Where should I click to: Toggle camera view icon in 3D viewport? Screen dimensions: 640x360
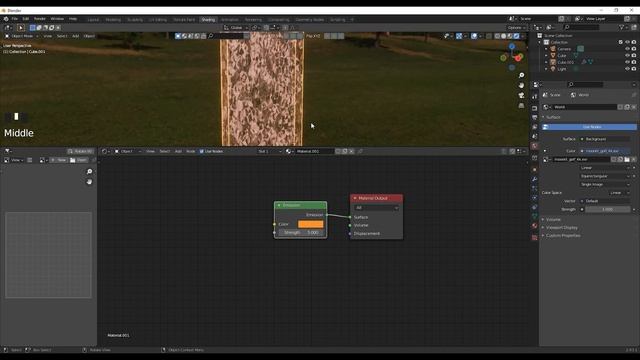click(521, 95)
